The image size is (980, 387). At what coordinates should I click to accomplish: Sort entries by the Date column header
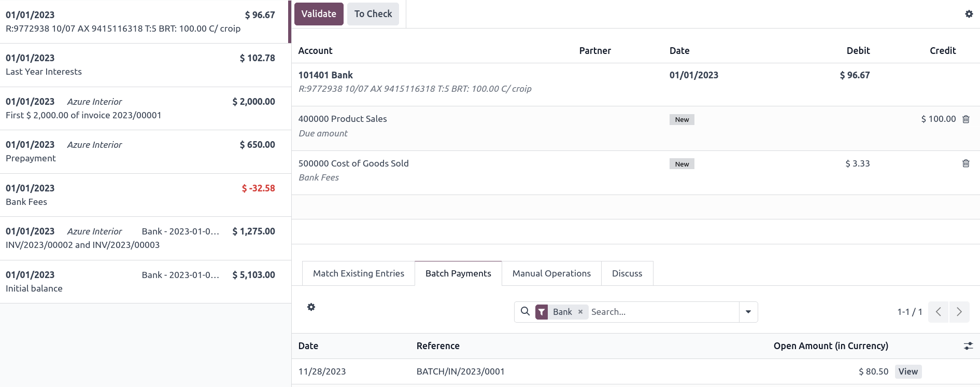[308, 345]
